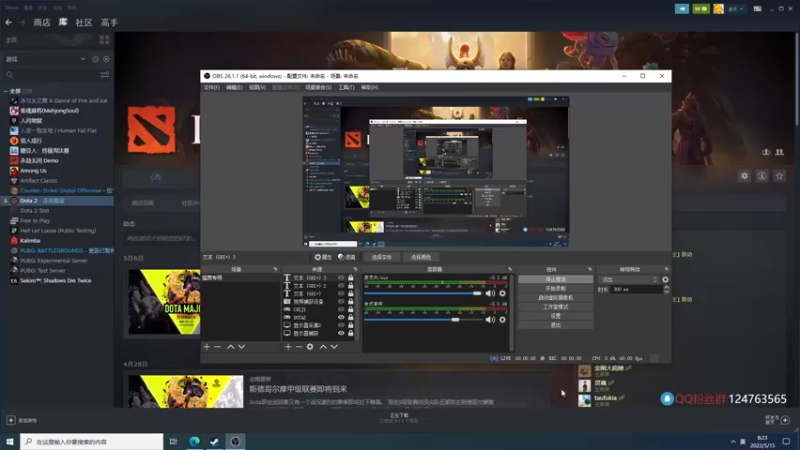Open the 游戏 category dropdown in Steam library
This screenshot has height=450, width=800.
(45, 59)
